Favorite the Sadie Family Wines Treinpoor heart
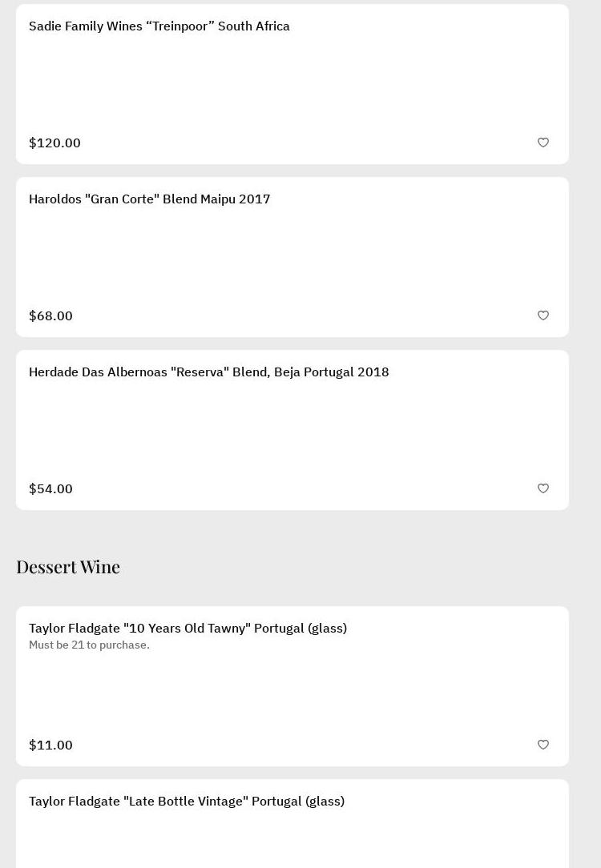Viewport: 601px width, 868px height. pos(543,143)
